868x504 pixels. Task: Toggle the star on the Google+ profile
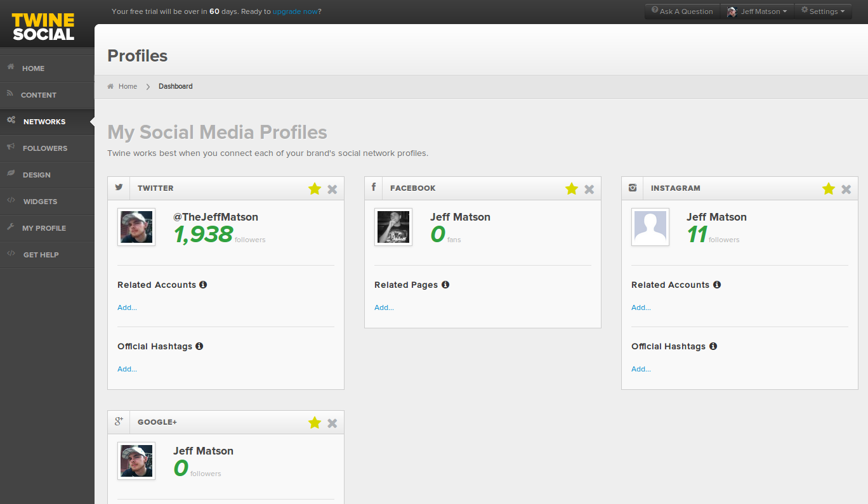(x=315, y=422)
